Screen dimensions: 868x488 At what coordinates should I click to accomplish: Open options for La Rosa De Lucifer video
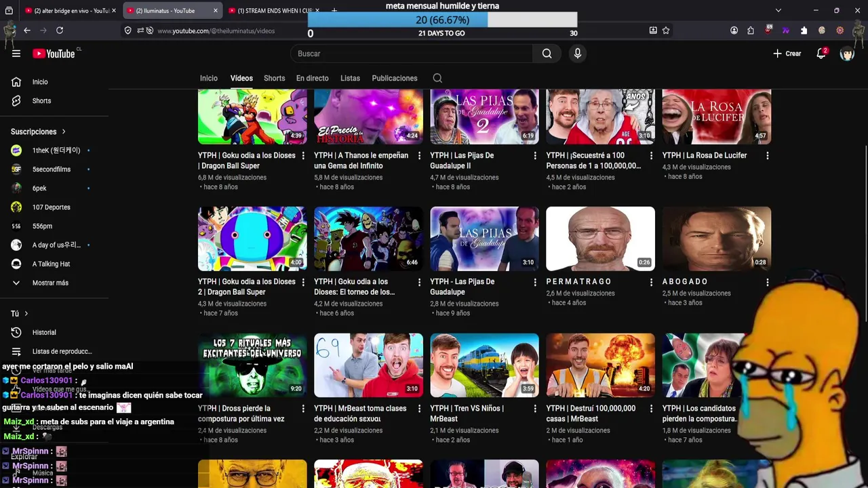pos(767,156)
